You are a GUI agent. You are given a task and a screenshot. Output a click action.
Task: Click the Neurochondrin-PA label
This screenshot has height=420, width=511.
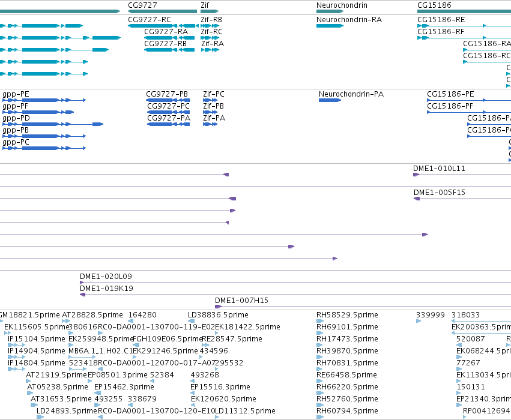pos(351,94)
